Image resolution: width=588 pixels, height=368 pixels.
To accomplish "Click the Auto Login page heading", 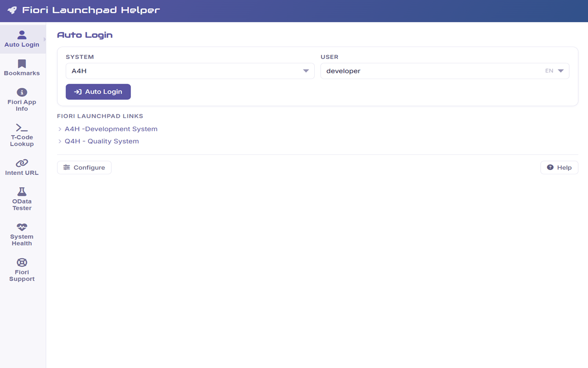I will coord(85,35).
